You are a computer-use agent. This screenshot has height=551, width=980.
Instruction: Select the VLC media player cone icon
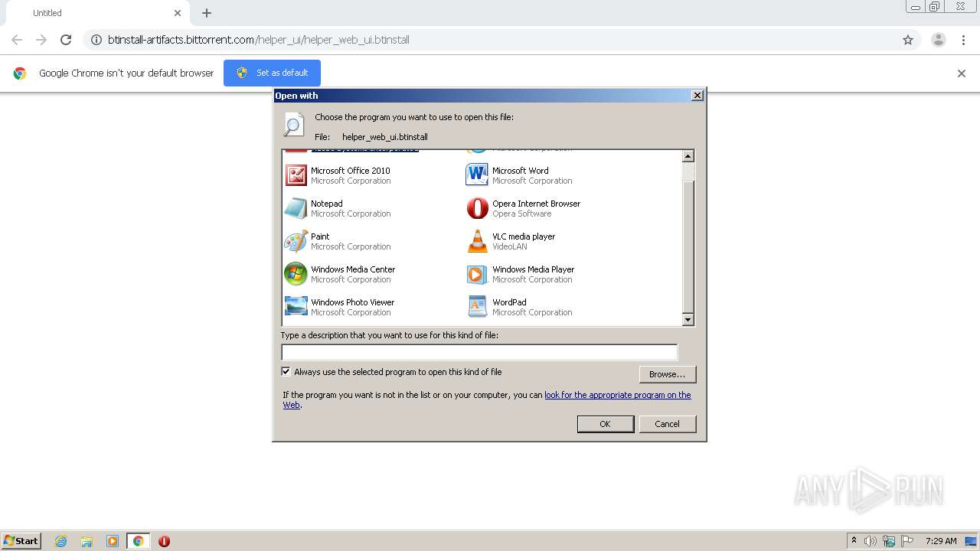[477, 241]
